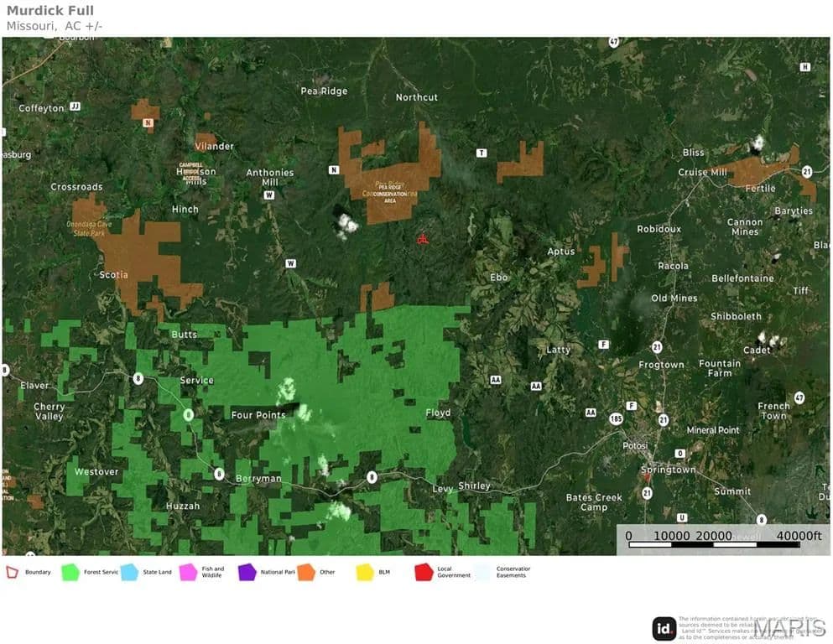Click the Potosi town label
This screenshot has width=833, height=644.
[x=635, y=445]
